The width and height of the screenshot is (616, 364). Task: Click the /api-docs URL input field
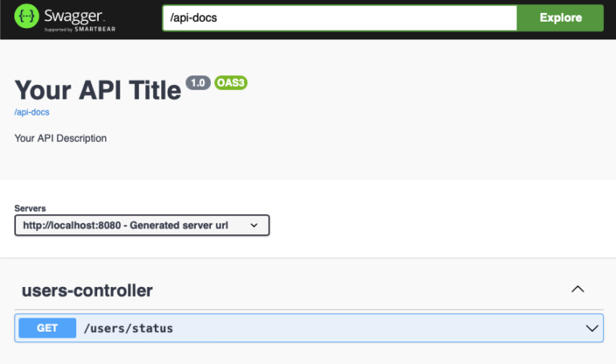click(340, 18)
